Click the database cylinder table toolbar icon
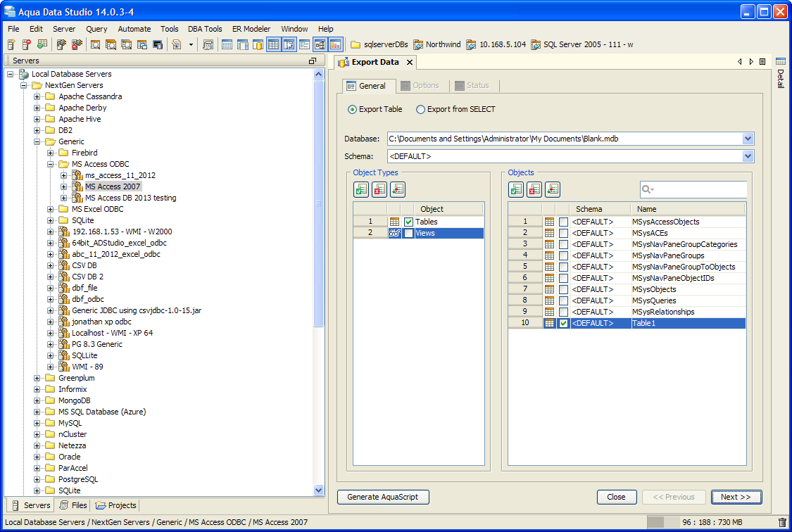The image size is (792, 532). tap(258, 45)
